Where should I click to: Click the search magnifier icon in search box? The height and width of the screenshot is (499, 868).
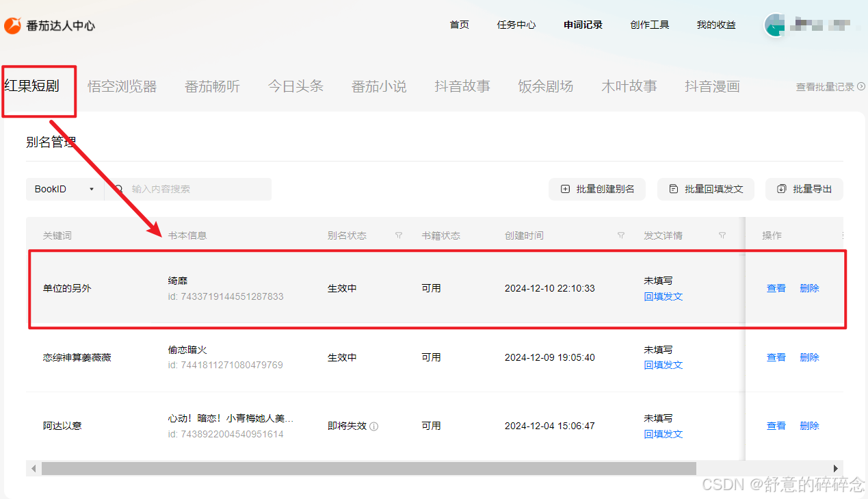point(118,189)
